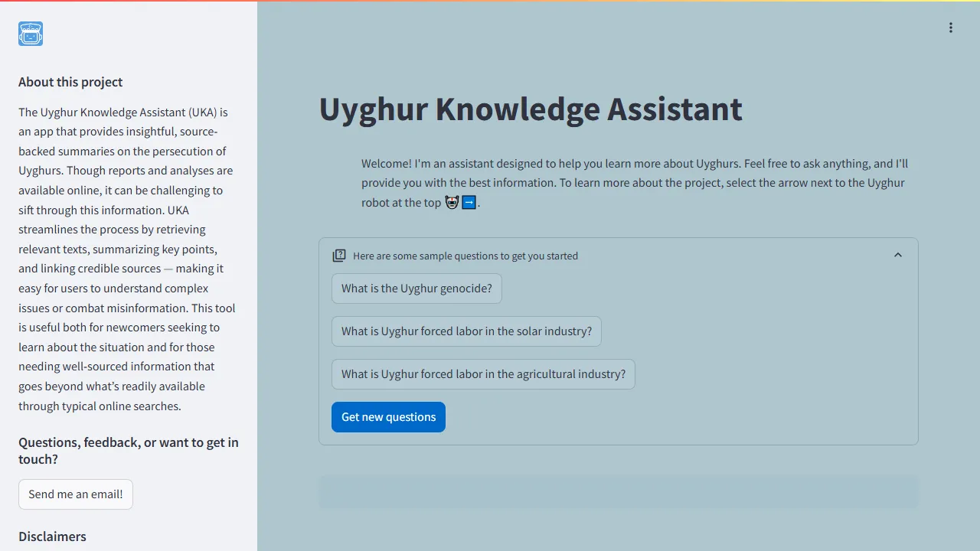Ask What is the Uyghur genocide?
Image resolution: width=980 pixels, height=551 pixels.
tap(416, 289)
